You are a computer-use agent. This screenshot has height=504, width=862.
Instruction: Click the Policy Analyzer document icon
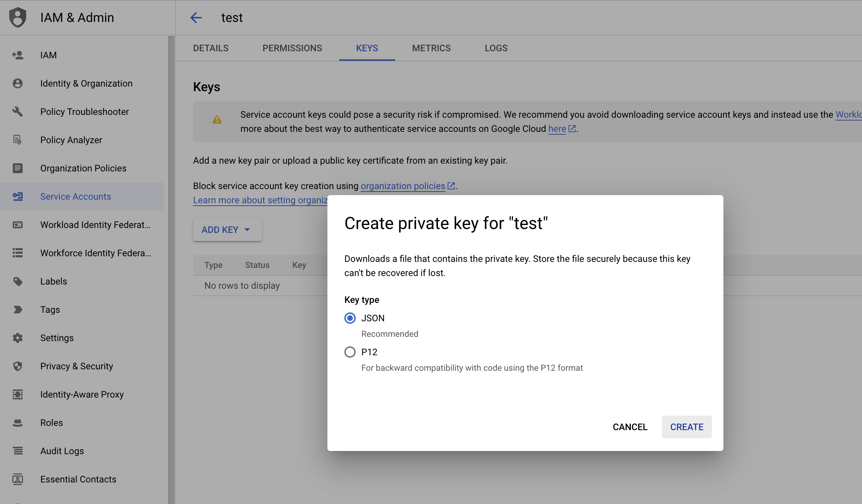coord(18,140)
